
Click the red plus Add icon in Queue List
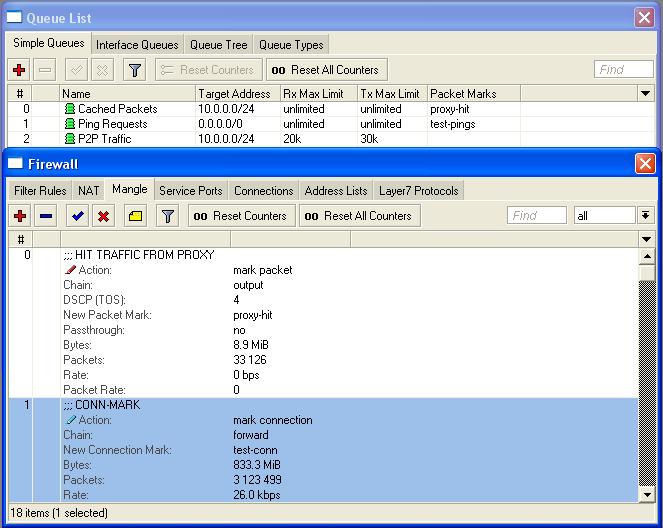coord(19,70)
